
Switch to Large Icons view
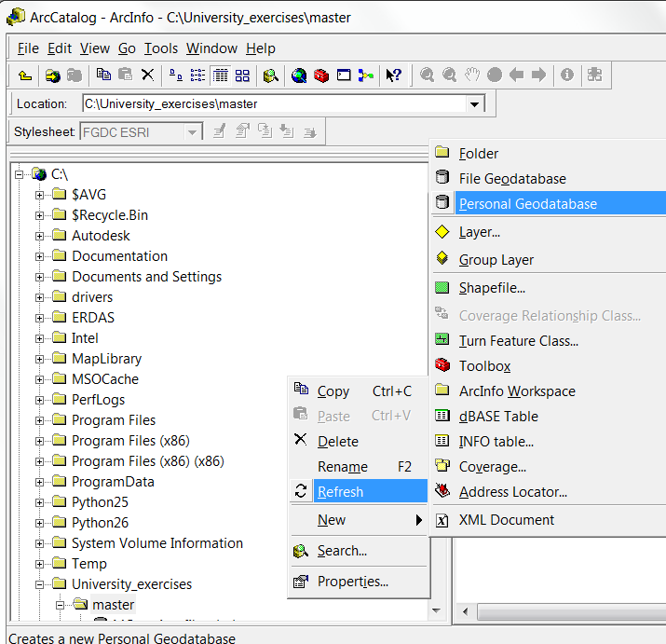pos(176,75)
